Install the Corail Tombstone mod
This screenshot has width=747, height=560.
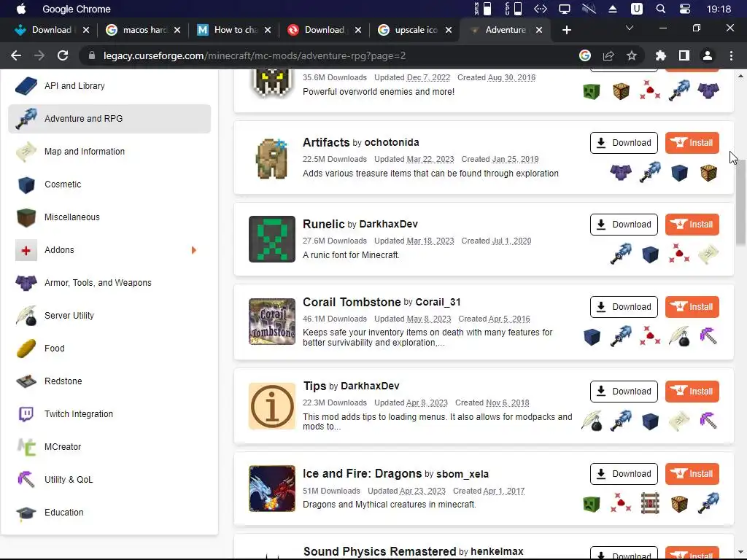click(x=692, y=307)
